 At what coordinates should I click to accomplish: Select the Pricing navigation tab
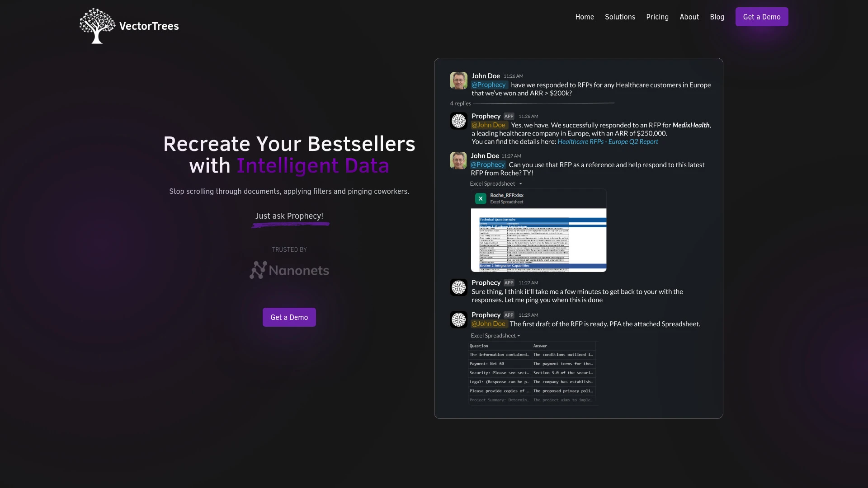coord(657,17)
